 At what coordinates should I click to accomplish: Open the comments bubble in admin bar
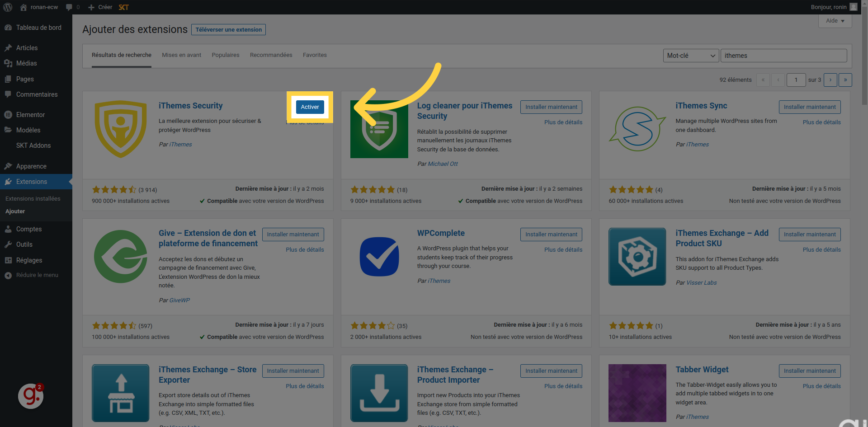pyautogui.click(x=69, y=7)
